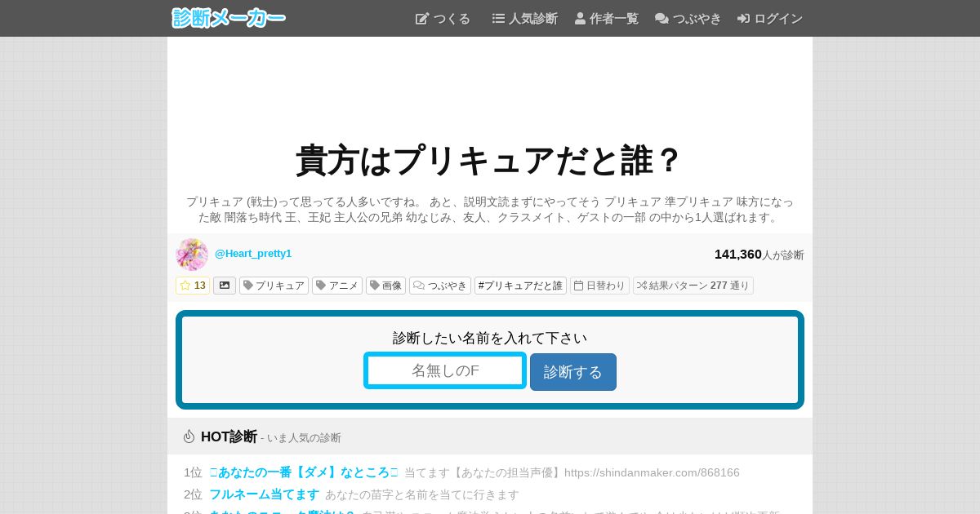980x514 pixels.
Task: Click the description あなたの苗字と名前を当てに行きます
Action: click(422, 494)
